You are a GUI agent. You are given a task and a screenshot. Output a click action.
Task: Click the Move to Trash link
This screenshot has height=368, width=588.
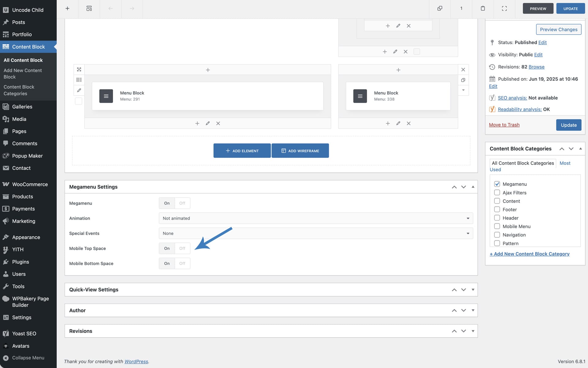[504, 125]
